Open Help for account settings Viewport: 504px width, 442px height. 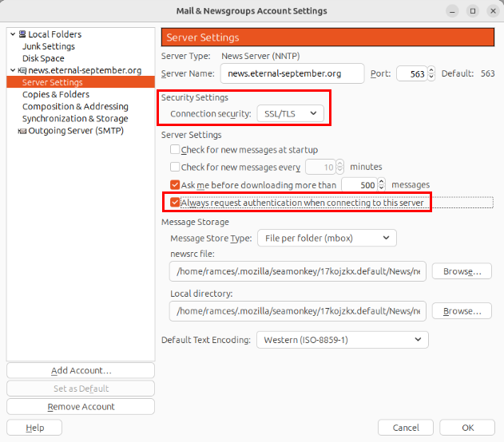point(34,428)
